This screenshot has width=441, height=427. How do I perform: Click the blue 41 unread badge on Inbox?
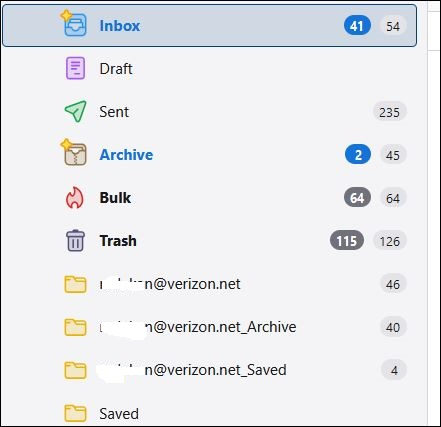(357, 26)
